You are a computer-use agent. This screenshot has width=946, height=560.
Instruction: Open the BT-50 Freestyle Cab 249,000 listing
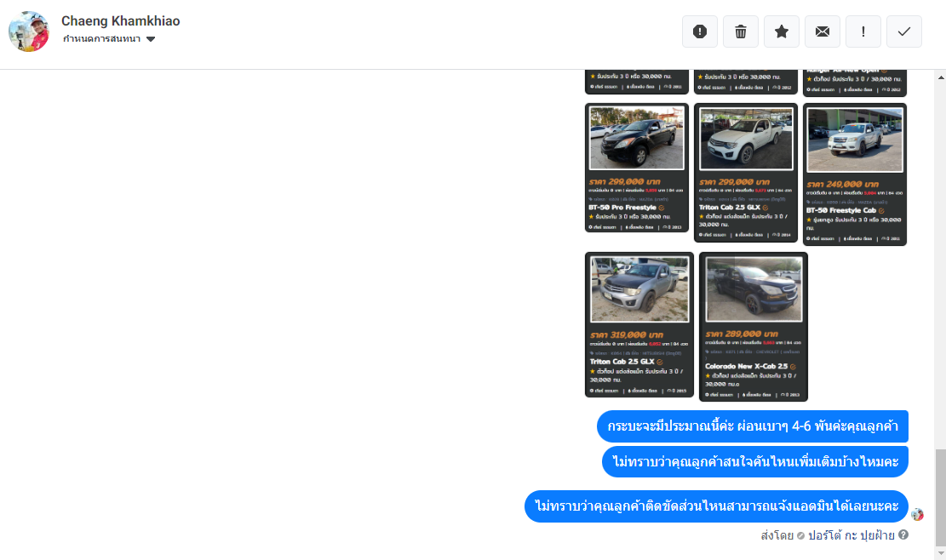pyautogui.click(x=854, y=174)
